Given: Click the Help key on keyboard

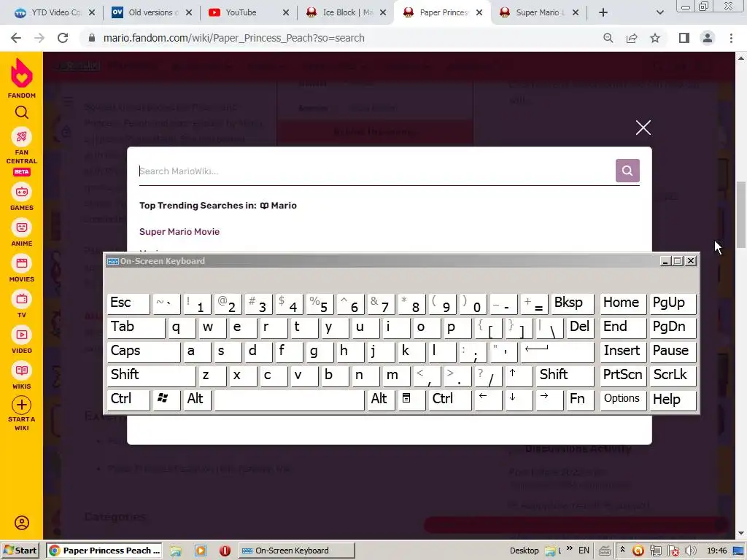Looking at the screenshot, I should coord(672,399).
